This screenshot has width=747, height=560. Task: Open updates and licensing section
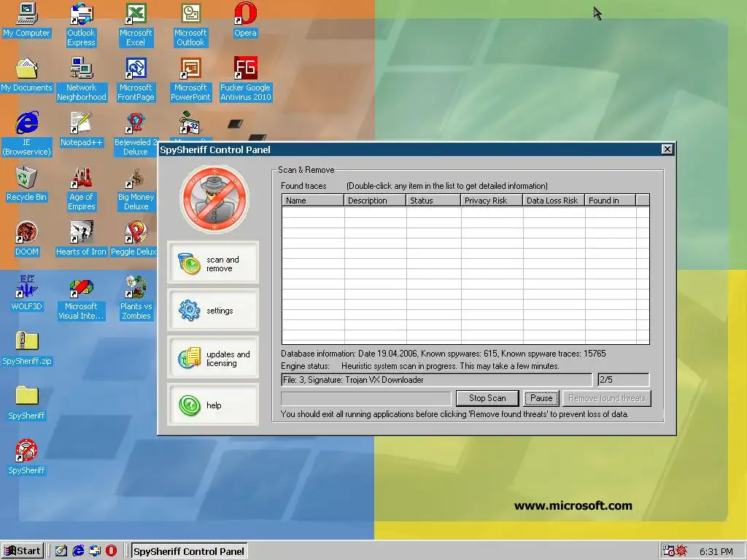pyautogui.click(x=213, y=357)
